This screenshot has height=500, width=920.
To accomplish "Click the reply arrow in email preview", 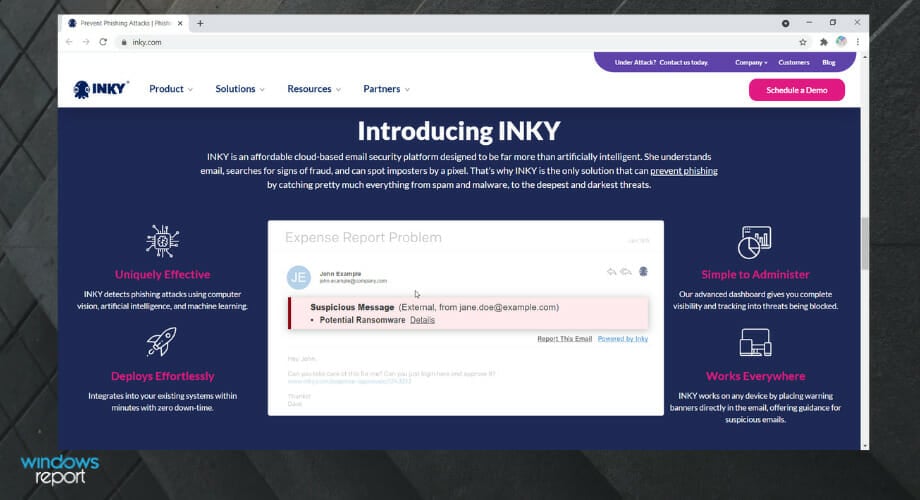I will point(611,272).
